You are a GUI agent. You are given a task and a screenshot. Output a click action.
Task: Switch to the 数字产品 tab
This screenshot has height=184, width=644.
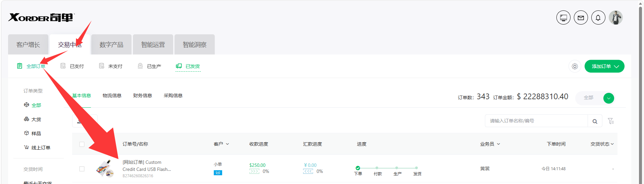[111, 44]
